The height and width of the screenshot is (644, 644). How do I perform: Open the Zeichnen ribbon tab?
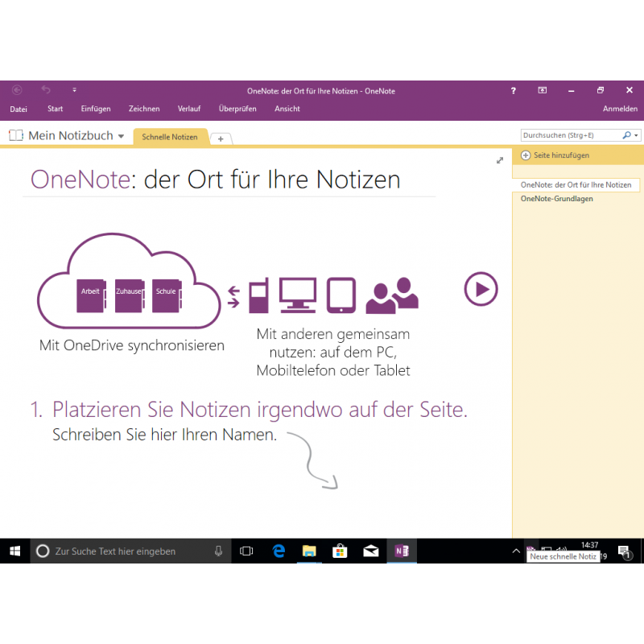tap(144, 109)
